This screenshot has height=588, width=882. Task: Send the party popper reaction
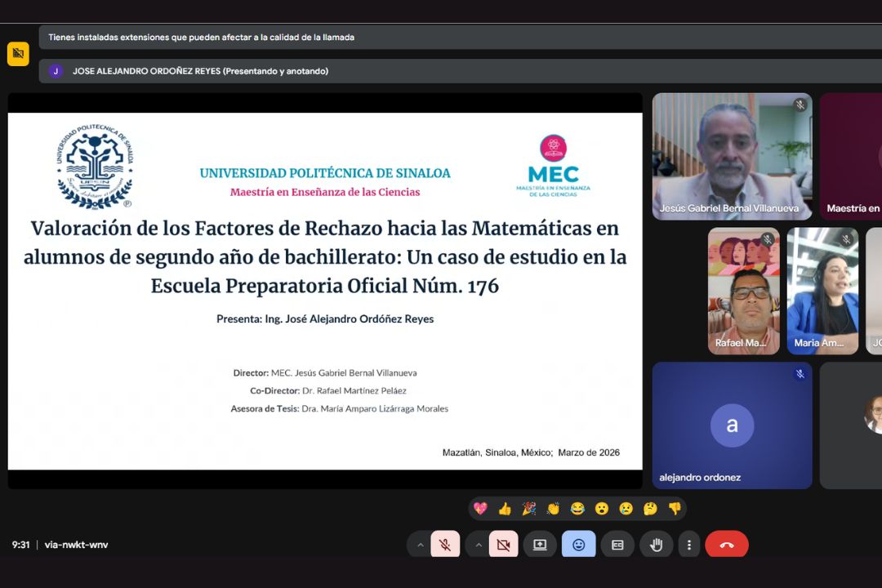(x=529, y=509)
